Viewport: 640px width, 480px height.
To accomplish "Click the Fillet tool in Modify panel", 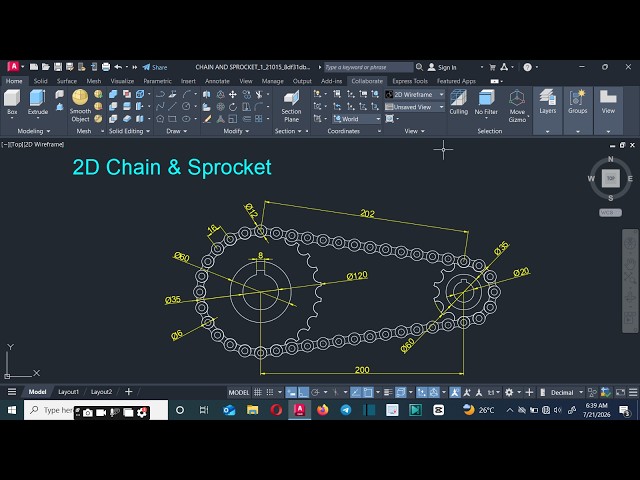I will pos(259,107).
